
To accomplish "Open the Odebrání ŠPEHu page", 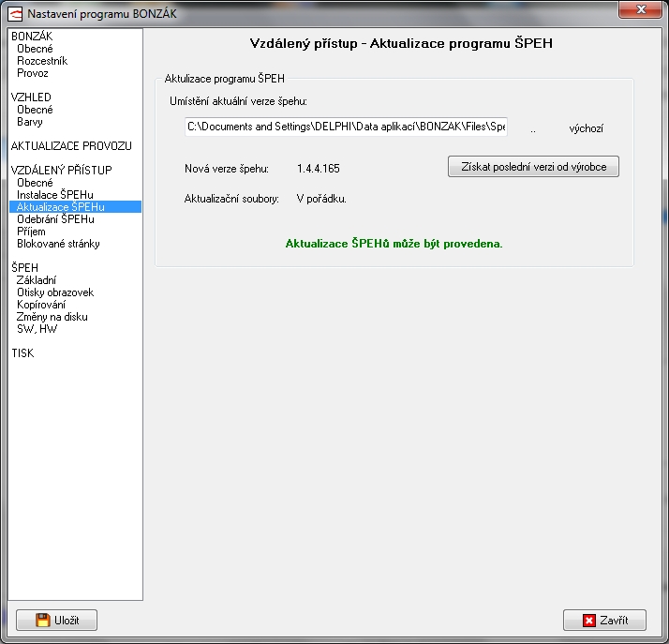I will [x=55, y=219].
